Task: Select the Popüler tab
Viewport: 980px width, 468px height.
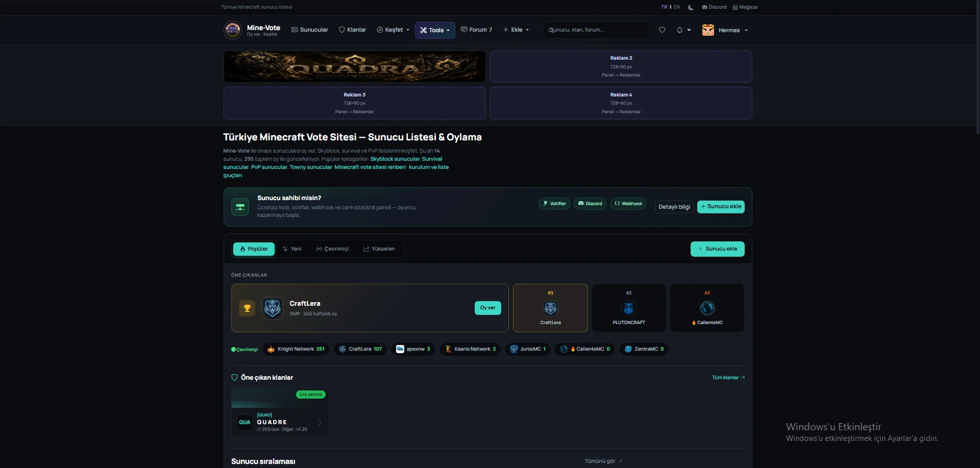Action: point(254,249)
